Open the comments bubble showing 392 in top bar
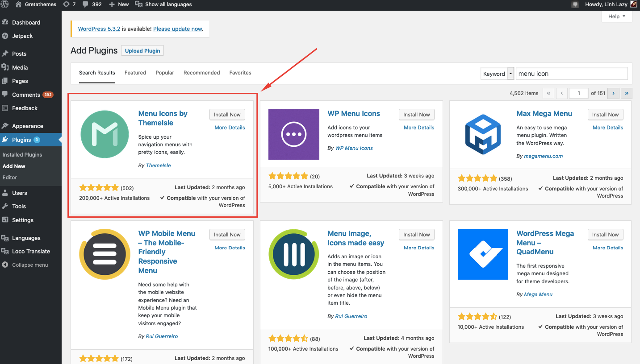 [92, 4]
